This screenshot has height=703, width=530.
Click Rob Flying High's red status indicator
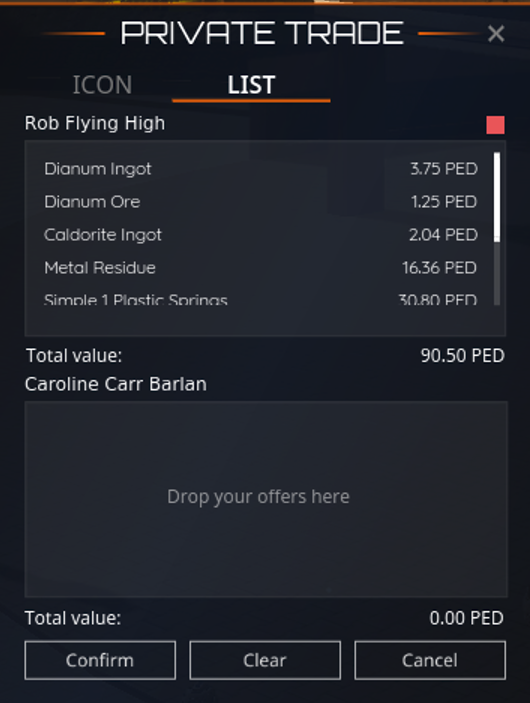pyautogui.click(x=495, y=125)
